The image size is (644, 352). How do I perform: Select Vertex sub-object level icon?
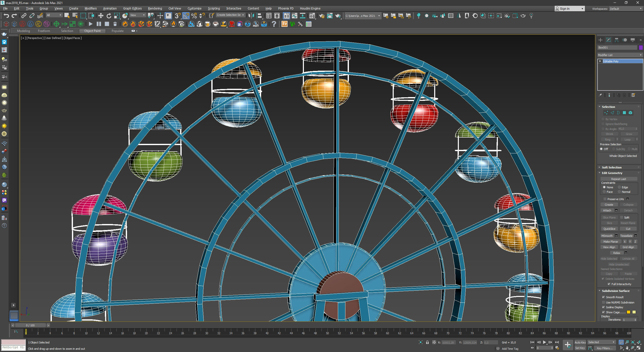coord(606,113)
